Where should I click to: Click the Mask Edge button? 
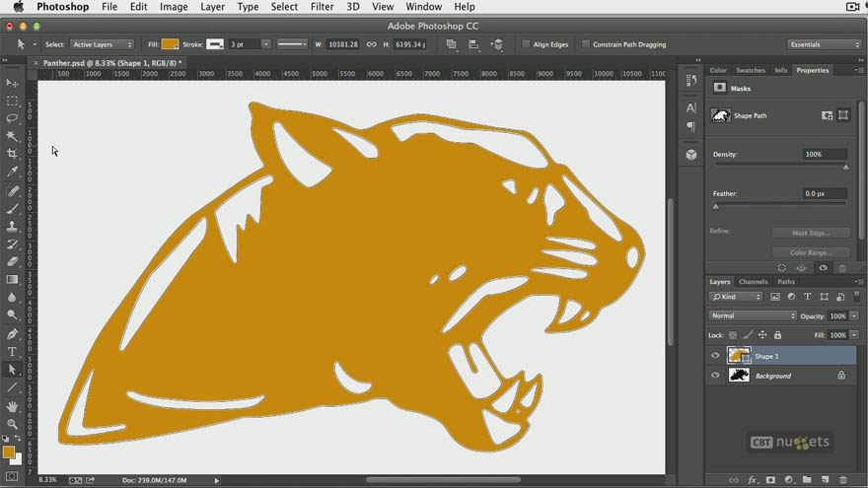point(811,233)
